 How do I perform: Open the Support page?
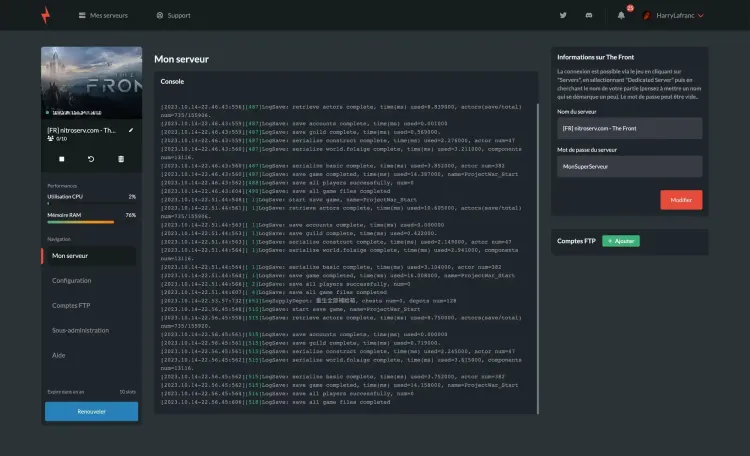173,15
